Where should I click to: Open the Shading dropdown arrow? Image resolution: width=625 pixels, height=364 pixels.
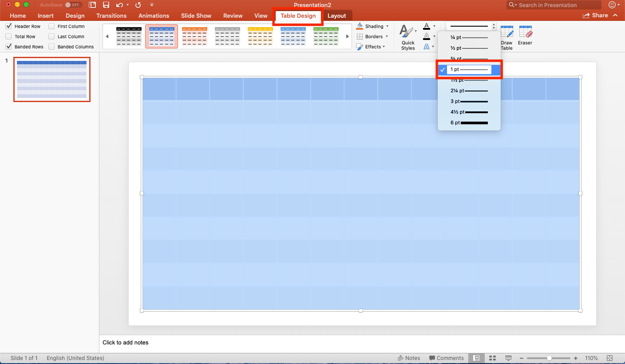point(386,26)
